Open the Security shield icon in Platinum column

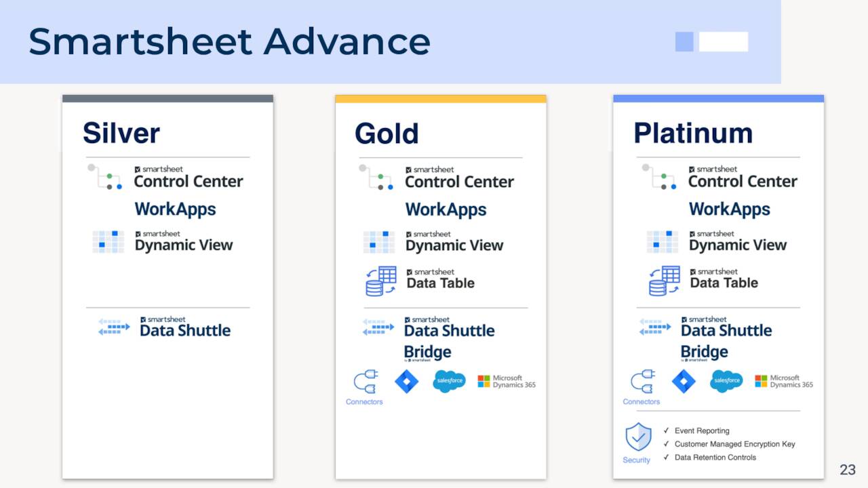pyautogui.click(x=637, y=438)
